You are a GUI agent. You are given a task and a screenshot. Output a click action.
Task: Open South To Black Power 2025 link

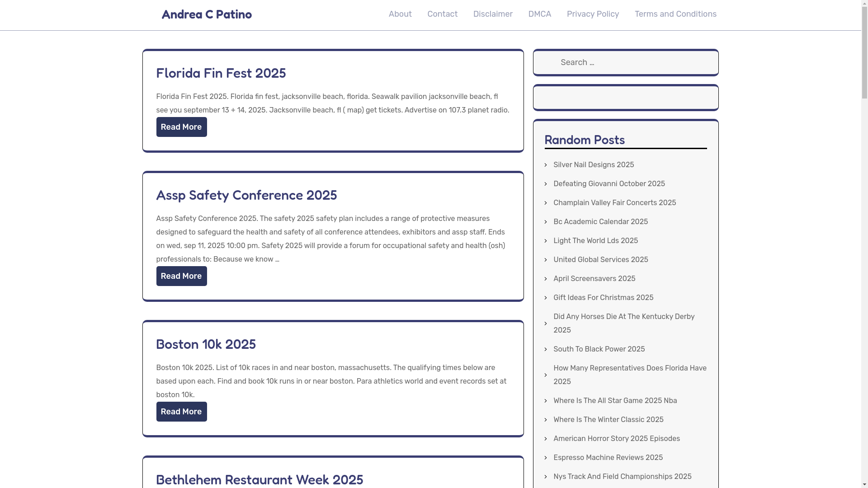pyautogui.click(x=599, y=349)
